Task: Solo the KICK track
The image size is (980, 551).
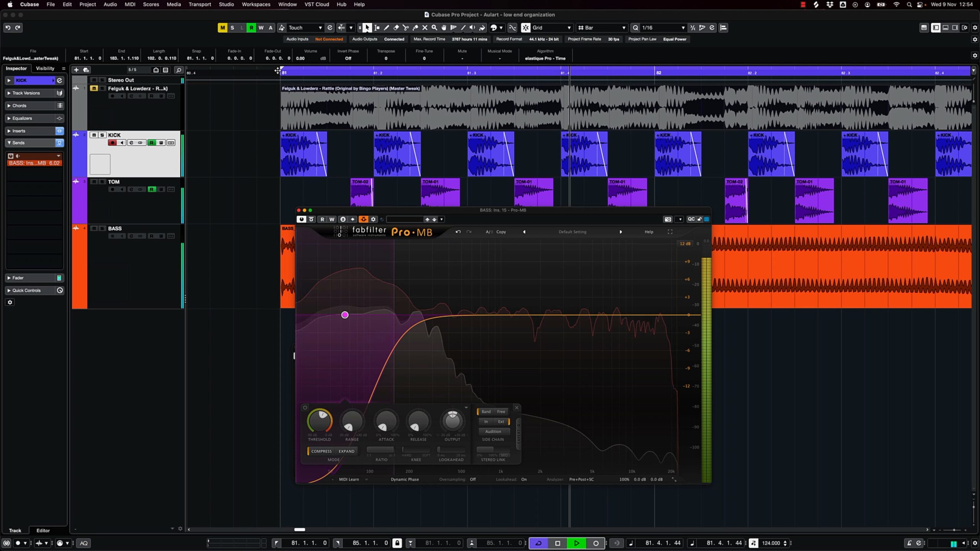Action: [102, 135]
